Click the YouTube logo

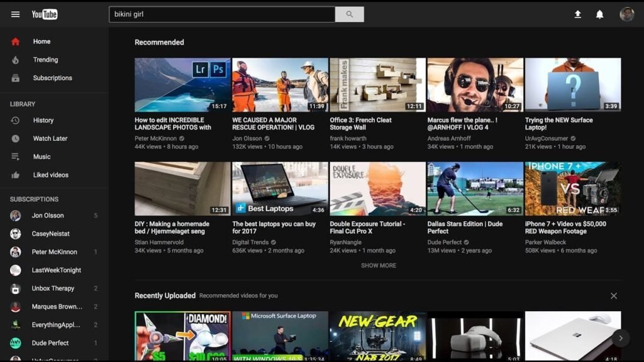(x=44, y=14)
